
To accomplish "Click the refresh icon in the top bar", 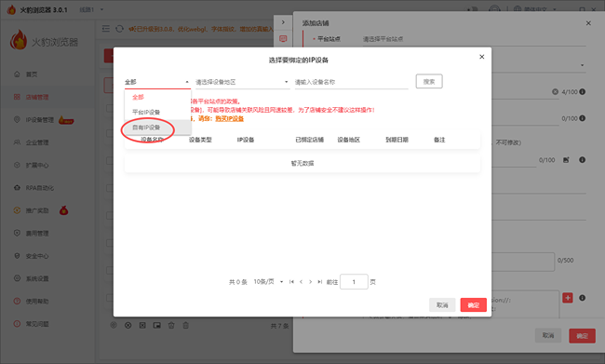I will pyautogui.click(x=120, y=29).
